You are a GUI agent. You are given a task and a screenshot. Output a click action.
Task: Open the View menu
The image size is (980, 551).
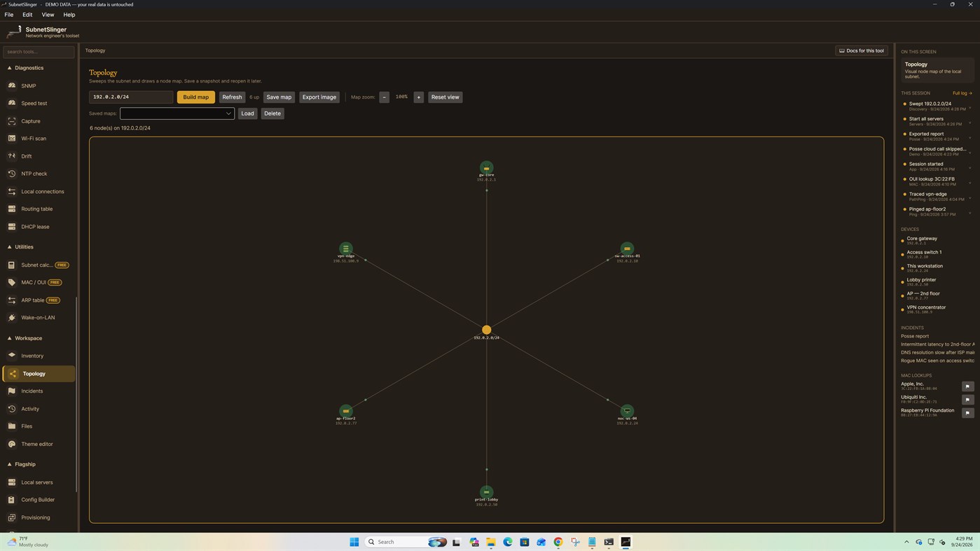click(x=48, y=15)
